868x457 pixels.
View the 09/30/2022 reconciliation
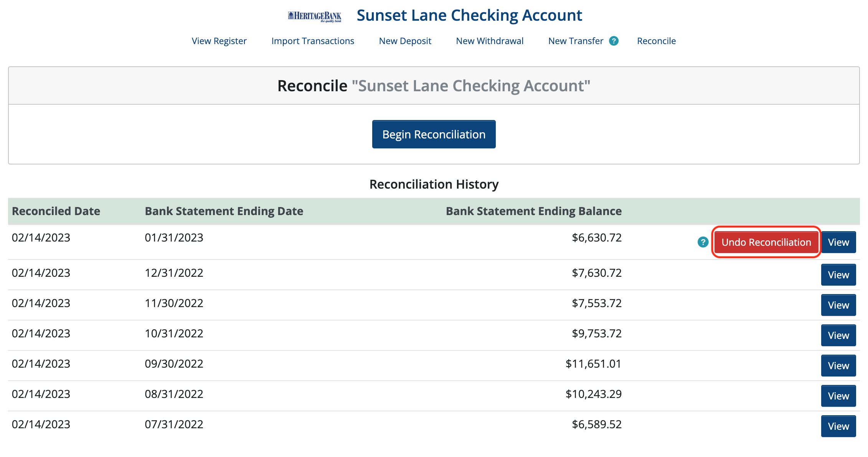(x=838, y=366)
